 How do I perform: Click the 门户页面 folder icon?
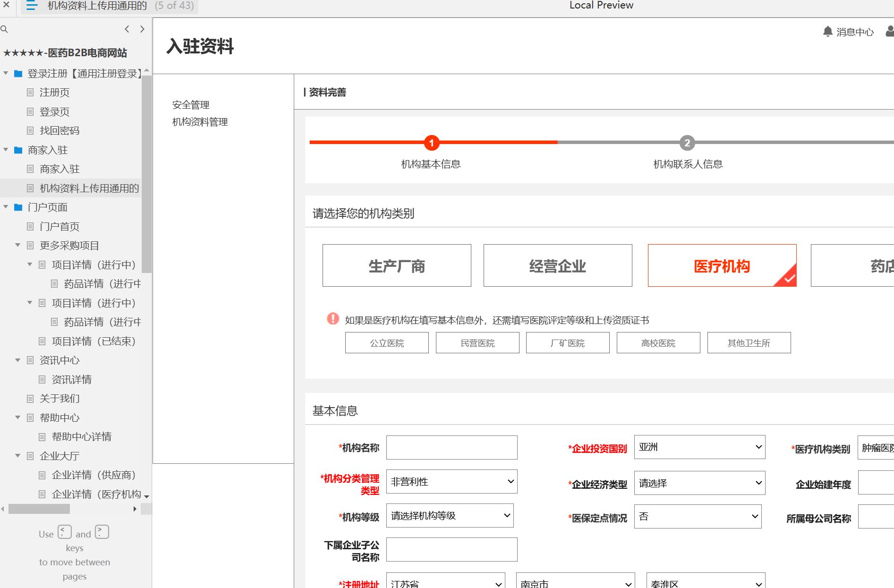[18, 207]
